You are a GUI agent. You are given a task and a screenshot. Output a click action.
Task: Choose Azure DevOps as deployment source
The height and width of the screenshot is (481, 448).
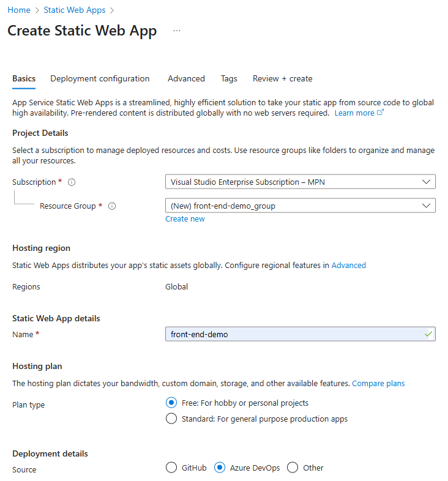[x=220, y=468]
